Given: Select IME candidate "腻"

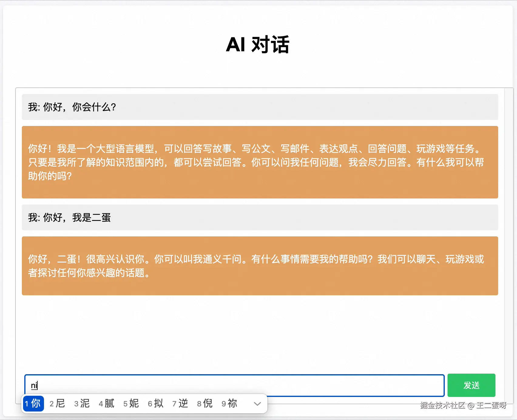Looking at the screenshot, I should [106, 404].
